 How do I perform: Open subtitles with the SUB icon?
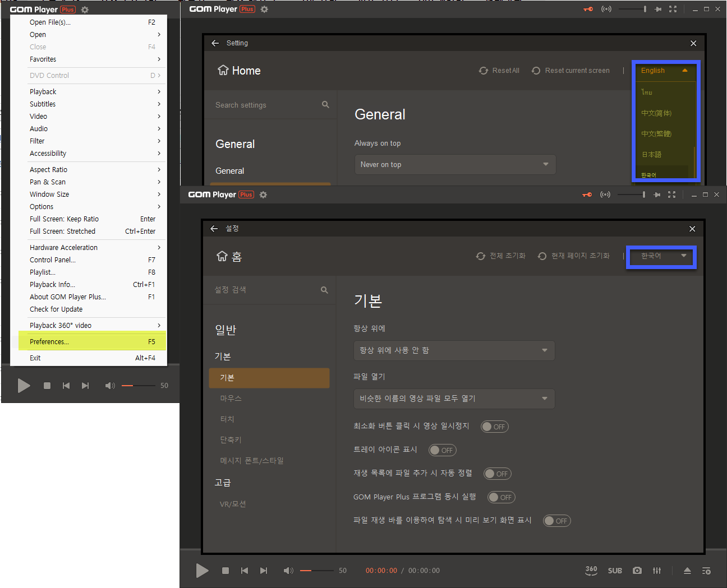[x=615, y=571]
